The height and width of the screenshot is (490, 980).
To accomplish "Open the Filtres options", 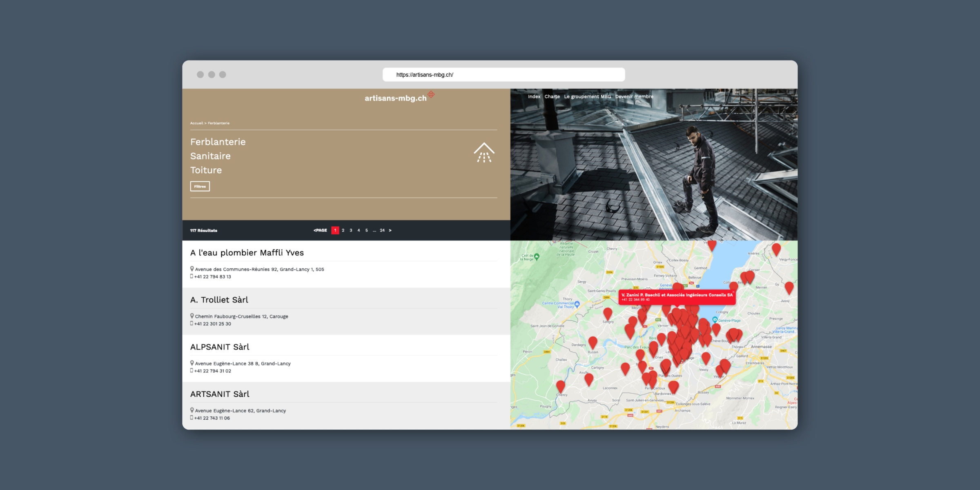I will tap(200, 186).
